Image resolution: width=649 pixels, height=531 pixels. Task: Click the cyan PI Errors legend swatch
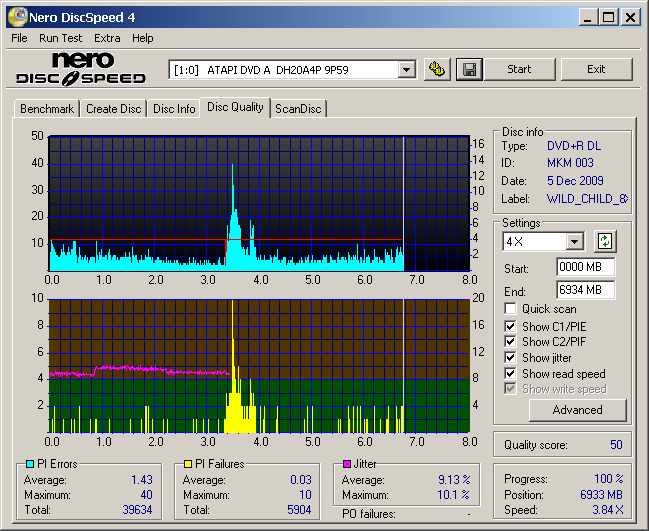(x=29, y=464)
